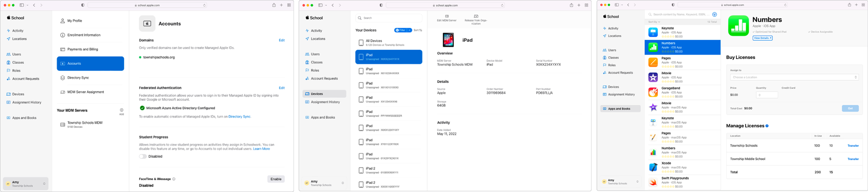Show Manage Licenses info icon
The width and height of the screenshot is (868, 192).
pos(767,126)
